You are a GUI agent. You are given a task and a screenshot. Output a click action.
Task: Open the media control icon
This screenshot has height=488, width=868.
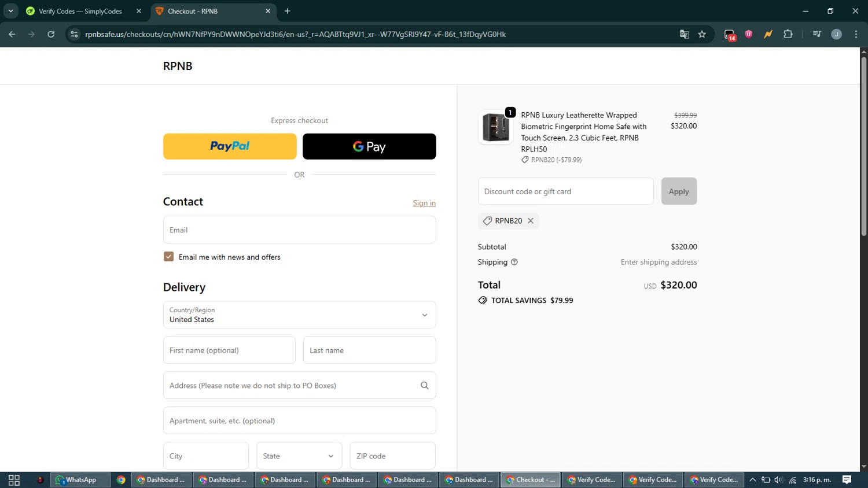click(x=817, y=34)
